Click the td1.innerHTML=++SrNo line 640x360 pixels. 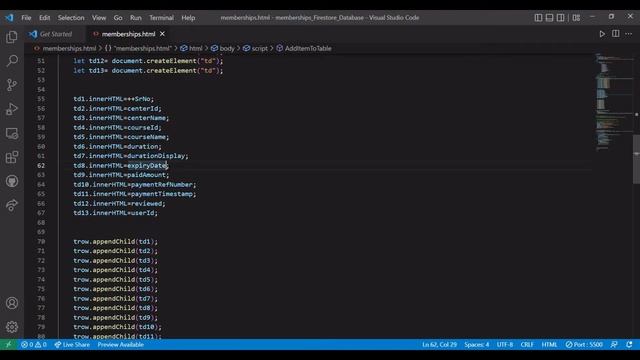point(113,99)
